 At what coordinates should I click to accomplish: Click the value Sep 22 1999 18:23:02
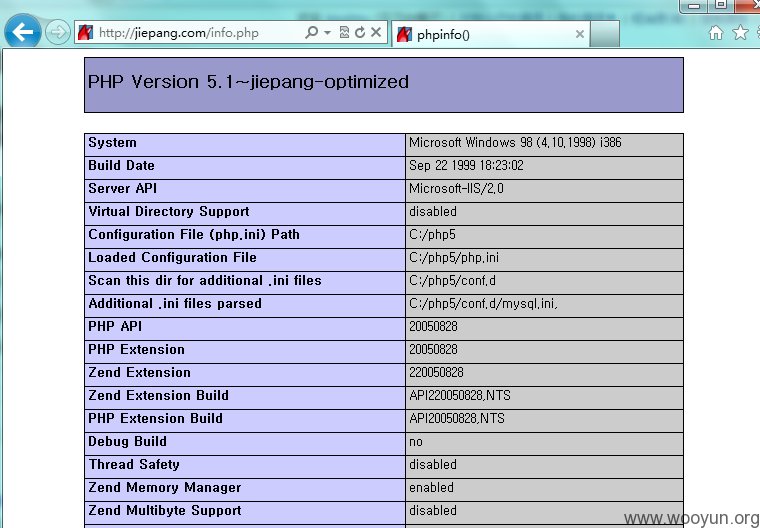click(x=466, y=165)
